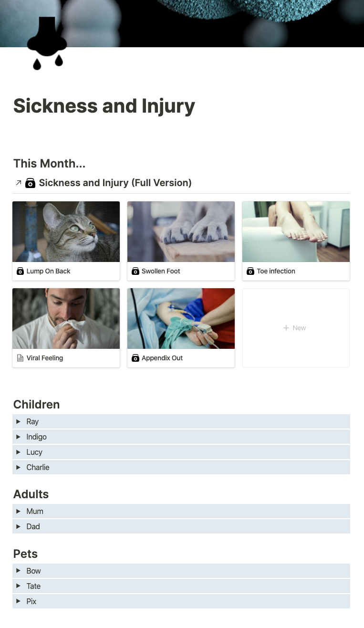Add a new card with + New
The width and height of the screenshot is (364, 628).
point(296,328)
